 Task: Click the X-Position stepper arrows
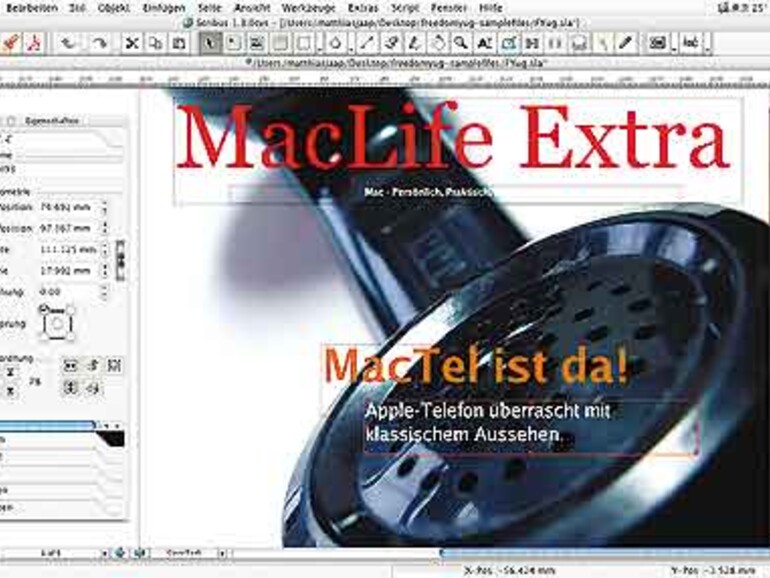104,208
